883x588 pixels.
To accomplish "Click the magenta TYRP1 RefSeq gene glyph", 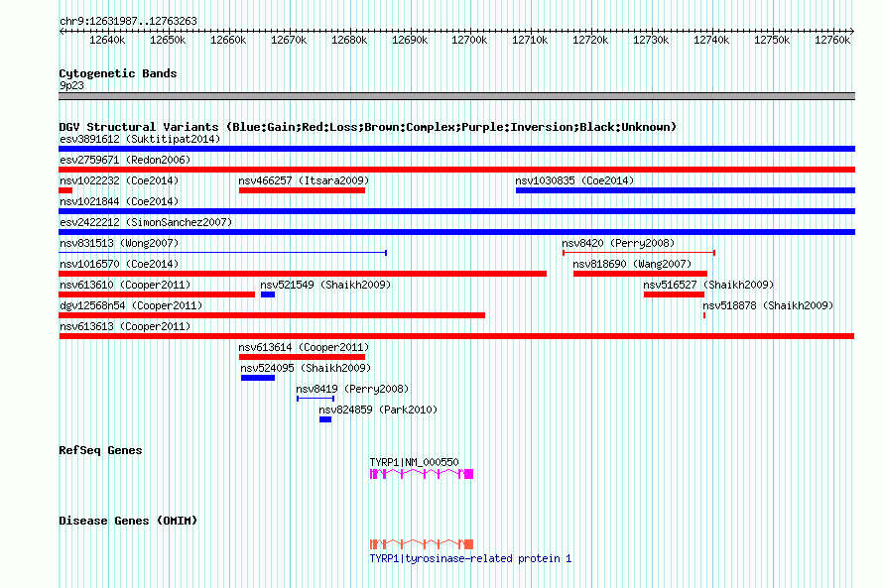I will (x=422, y=474).
